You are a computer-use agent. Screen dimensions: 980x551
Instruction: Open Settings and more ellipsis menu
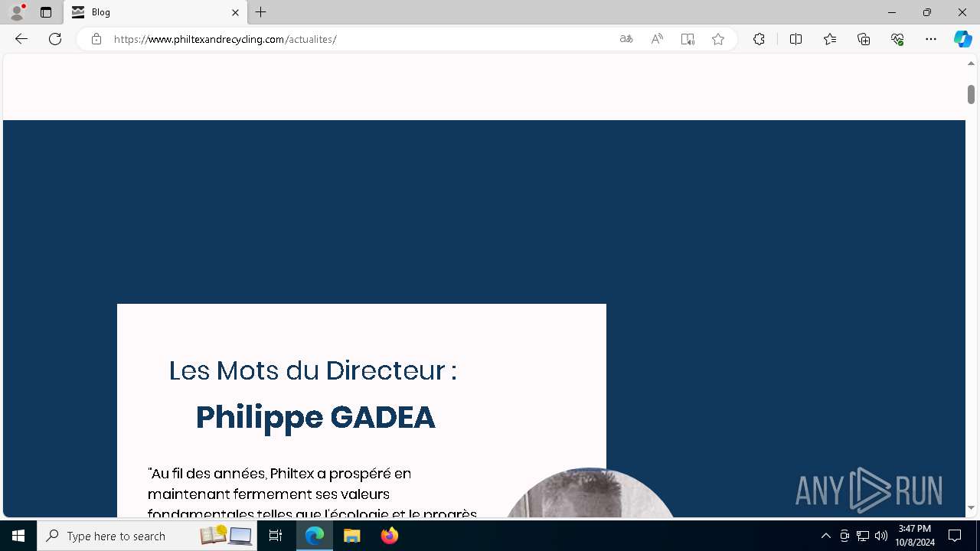coord(931,39)
